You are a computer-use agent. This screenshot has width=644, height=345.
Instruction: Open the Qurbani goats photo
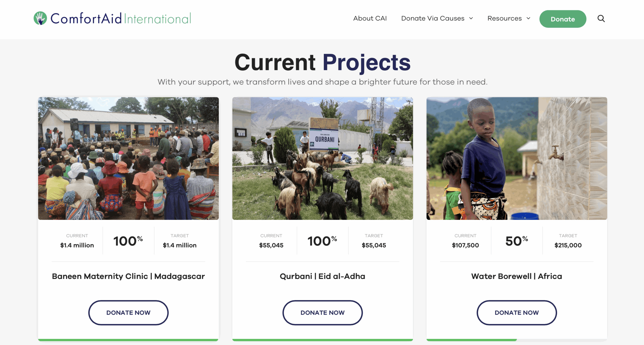[322, 158]
